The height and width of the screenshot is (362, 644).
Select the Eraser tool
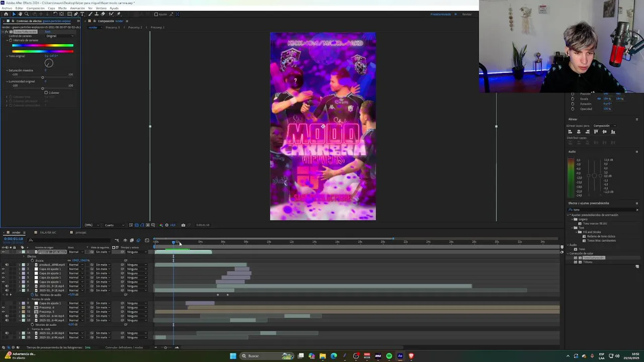[x=103, y=14]
